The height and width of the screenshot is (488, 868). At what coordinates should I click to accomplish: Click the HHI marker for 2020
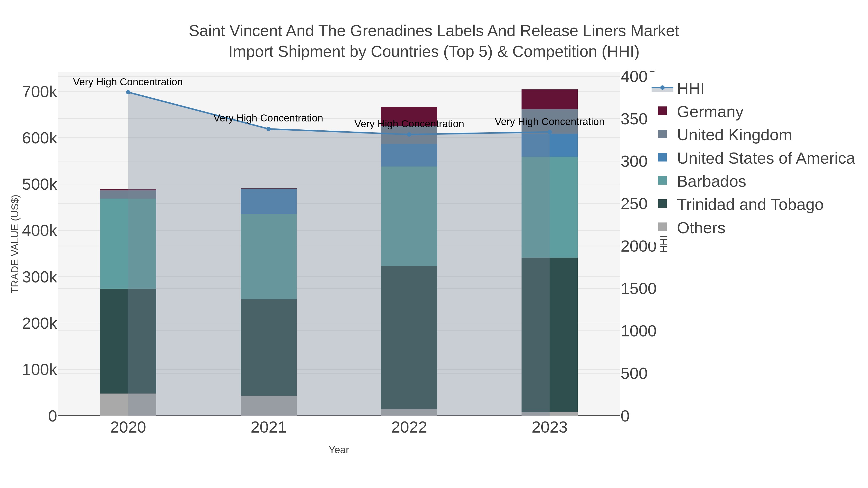pos(128,92)
